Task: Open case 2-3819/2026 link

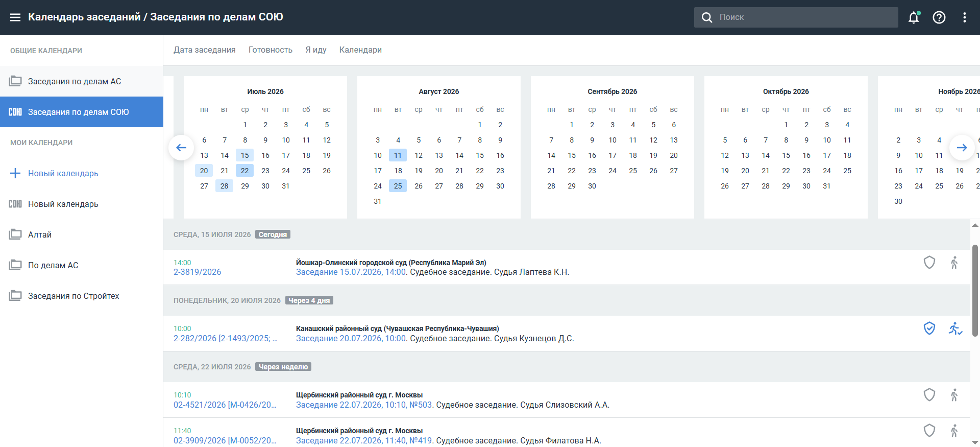Action: pyautogui.click(x=198, y=272)
